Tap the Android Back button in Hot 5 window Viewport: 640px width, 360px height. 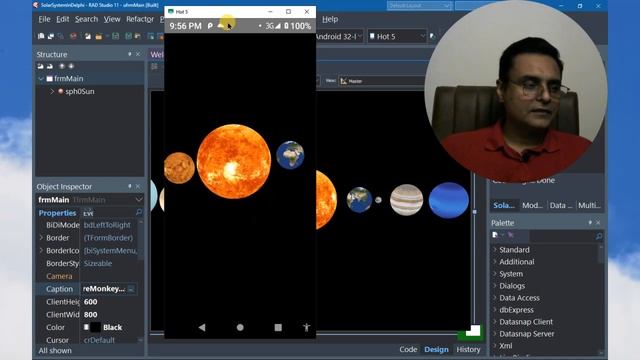click(x=202, y=327)
